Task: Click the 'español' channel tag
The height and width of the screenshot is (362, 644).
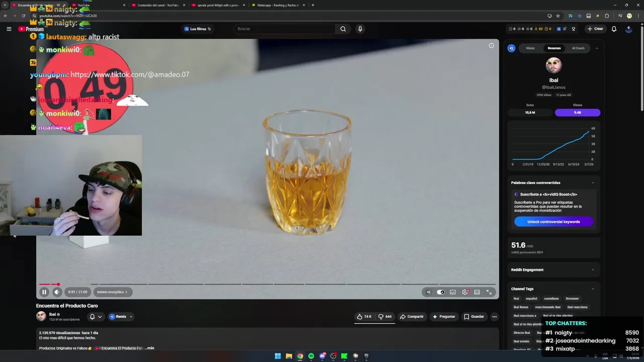Action: pyautogui.click(x=531, y=299)
